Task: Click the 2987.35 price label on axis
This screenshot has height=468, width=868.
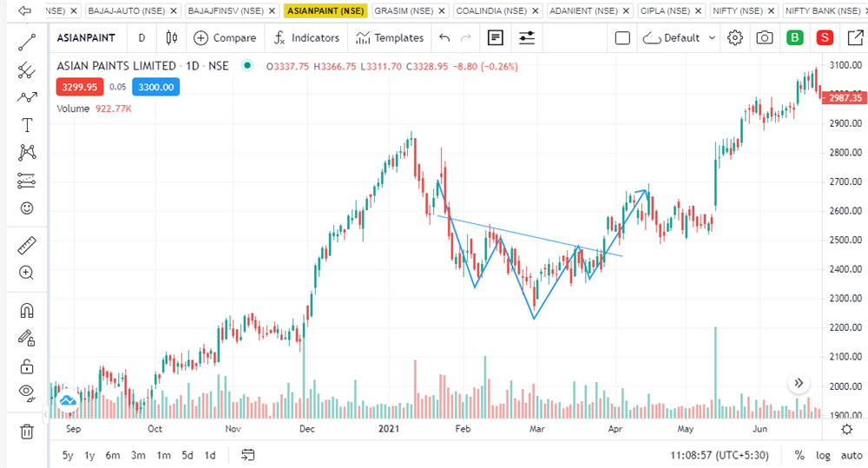Action: point(845,98)
